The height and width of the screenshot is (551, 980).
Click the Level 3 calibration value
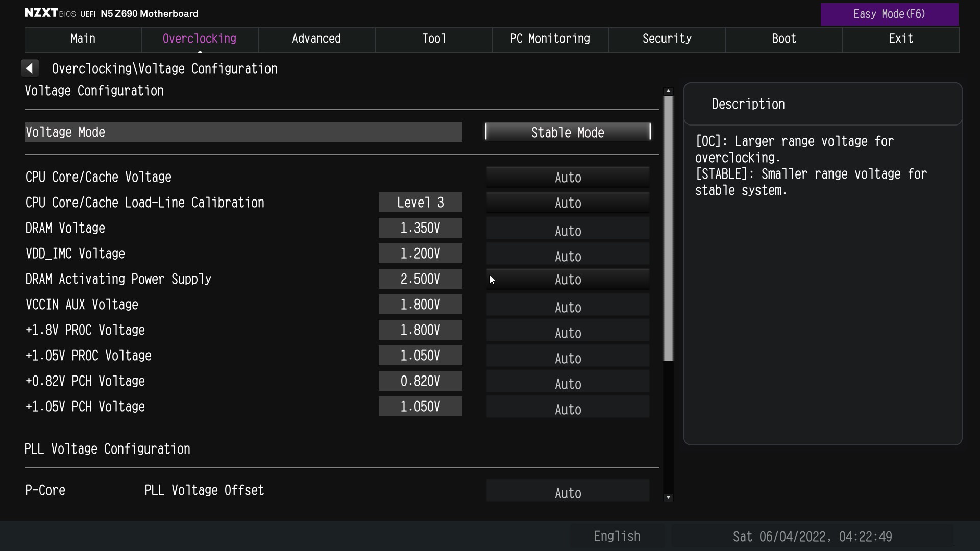420,203
